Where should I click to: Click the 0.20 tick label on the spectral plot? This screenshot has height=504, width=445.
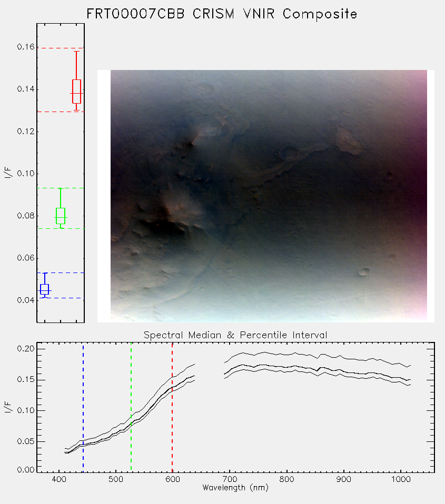tap(26, 349)
